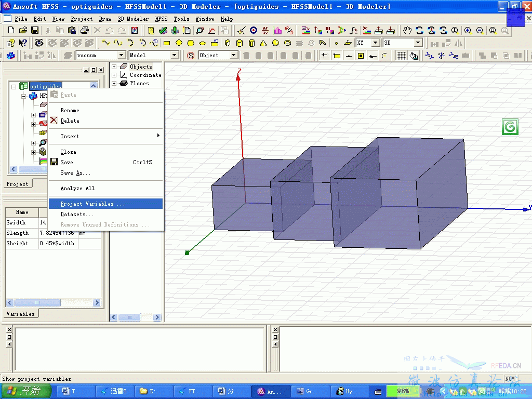Click the Draw Rectangle tool icon
This screenshot has height=399, width=532.
[167, 43]
